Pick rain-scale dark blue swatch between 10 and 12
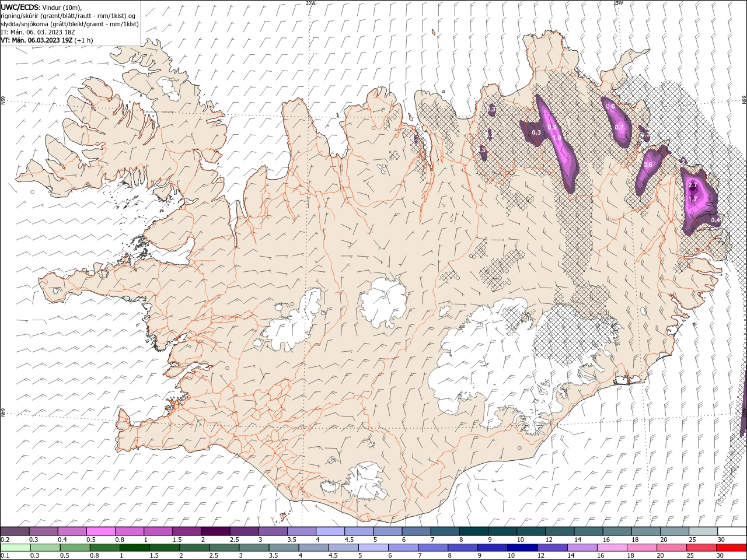Viewport: 747px width, 560px height. coord(522,548)
